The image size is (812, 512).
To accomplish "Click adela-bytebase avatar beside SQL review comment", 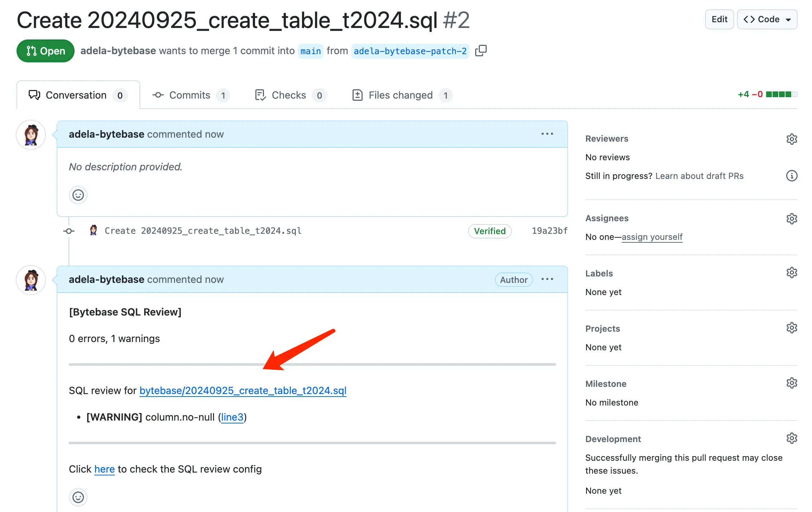I will click(31, 280).
